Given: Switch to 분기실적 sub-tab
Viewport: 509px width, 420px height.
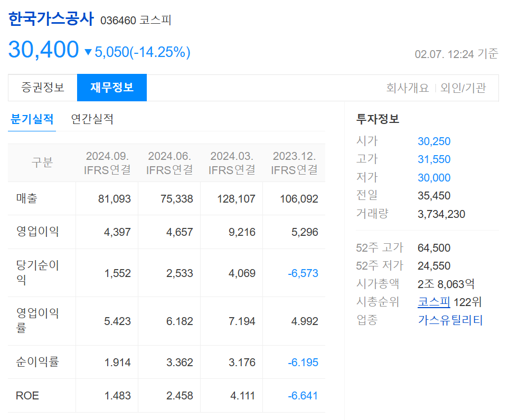Looking at the screenshot, I should coord(32,119).
